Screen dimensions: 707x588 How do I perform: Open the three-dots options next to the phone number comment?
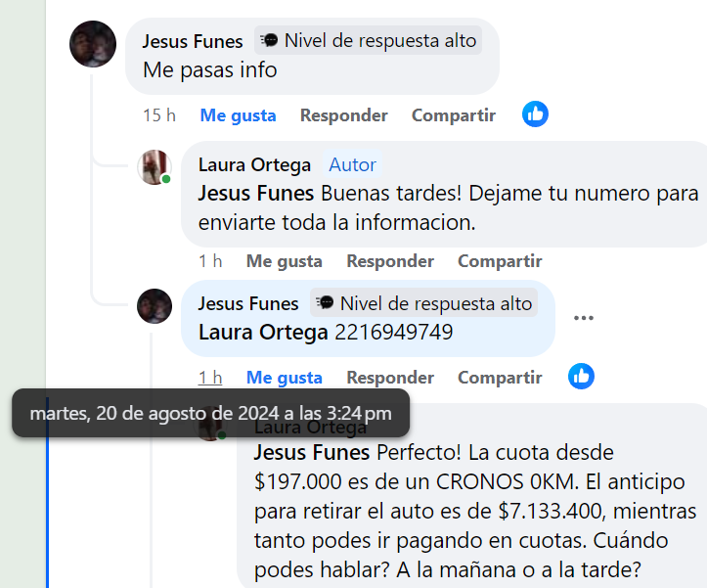(x=584, y=318)
